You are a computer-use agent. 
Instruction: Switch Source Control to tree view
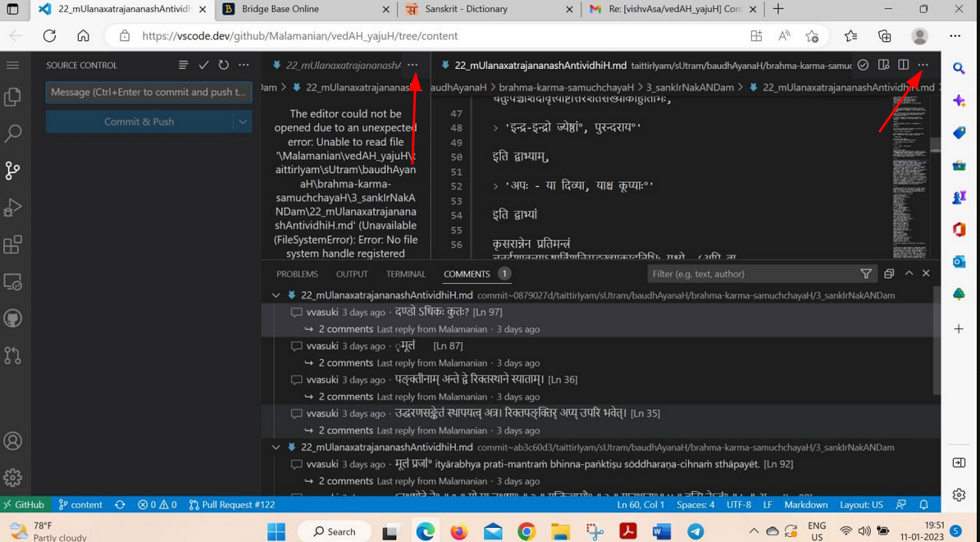(183, 65)
